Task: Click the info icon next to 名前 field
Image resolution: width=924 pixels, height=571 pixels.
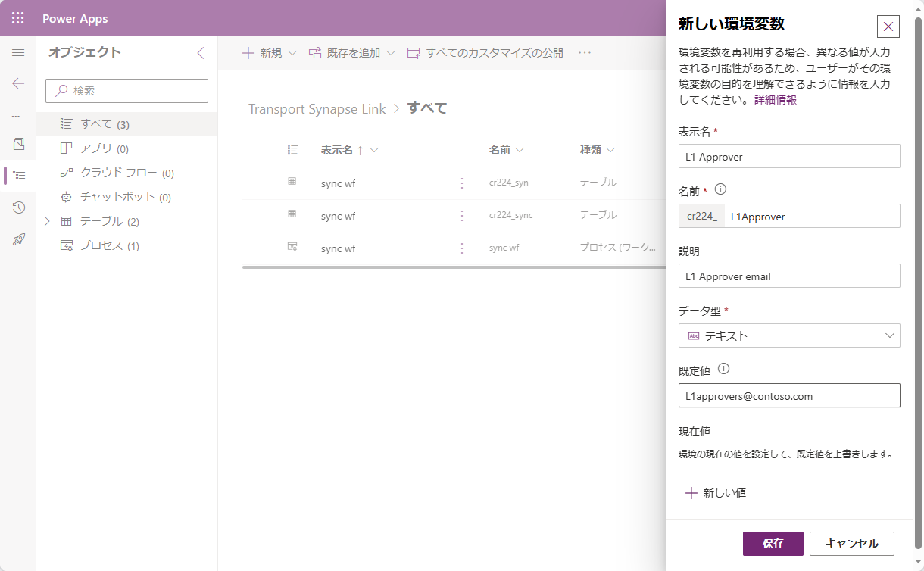Action: click(x=720, y=190)
